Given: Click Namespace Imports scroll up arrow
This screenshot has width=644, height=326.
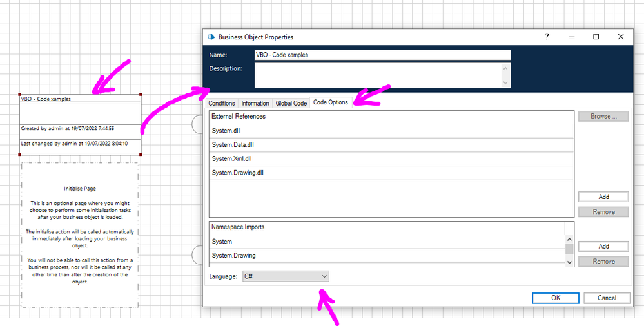Looking at the screenshot, I should [x=569, y=239].
